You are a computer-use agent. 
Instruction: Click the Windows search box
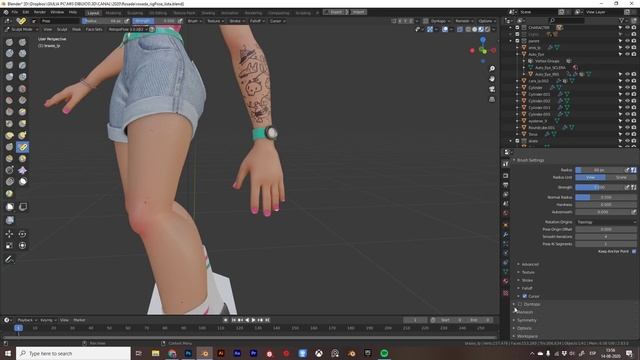pyautogui.click(x=73, y=353)
